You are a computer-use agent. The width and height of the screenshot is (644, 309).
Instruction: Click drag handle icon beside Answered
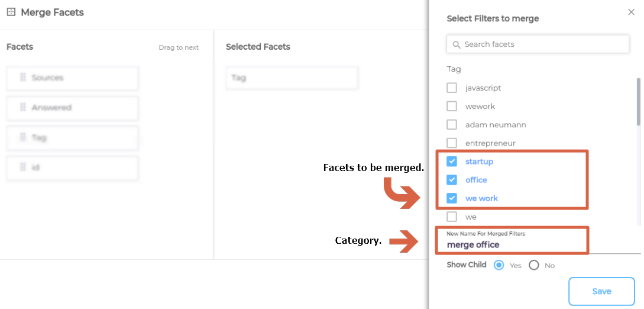pyautogui.click(x=23, y=107)
